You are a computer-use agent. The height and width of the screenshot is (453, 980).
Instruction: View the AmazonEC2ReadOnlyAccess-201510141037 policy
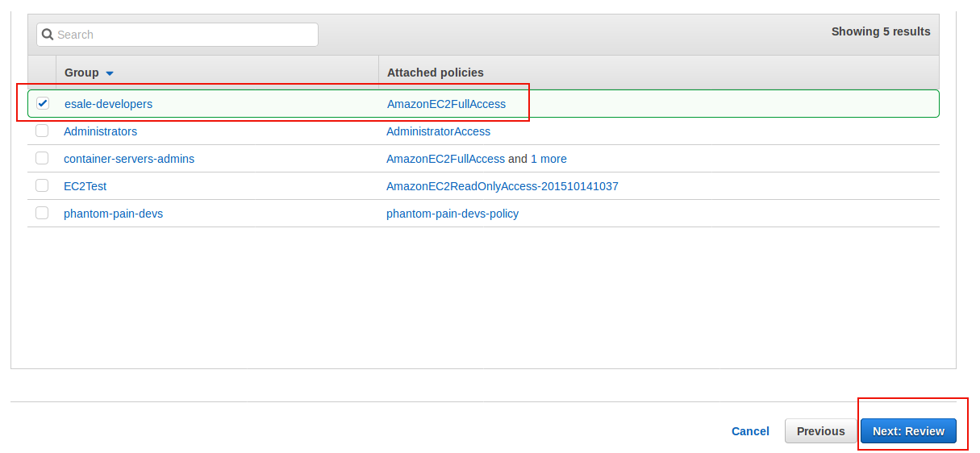503,186
